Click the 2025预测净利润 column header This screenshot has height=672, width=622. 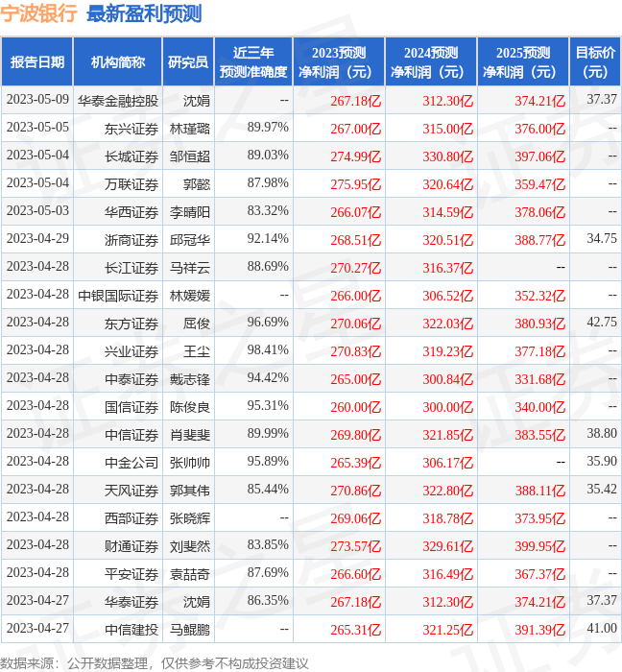[523, 62]
